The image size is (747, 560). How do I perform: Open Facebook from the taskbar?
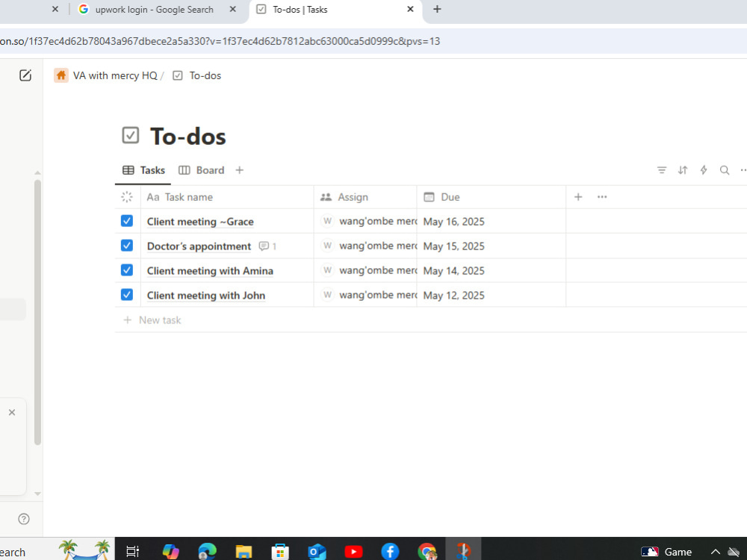click(390, 552)
